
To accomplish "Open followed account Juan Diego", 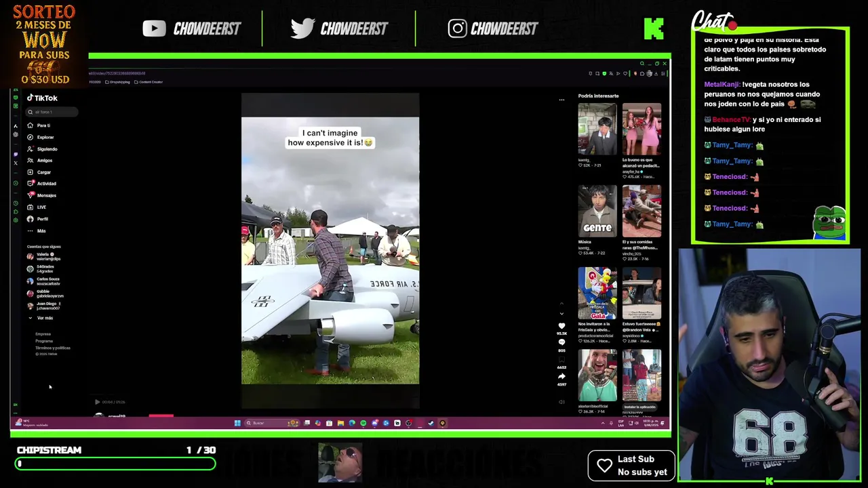I will tap(44, 306).
